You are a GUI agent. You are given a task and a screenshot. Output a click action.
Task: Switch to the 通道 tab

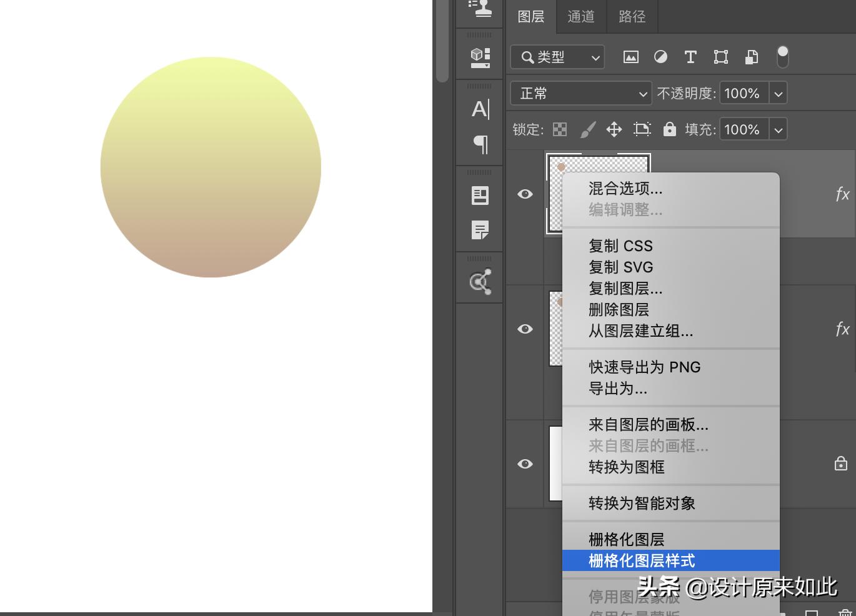click(580, 17)
